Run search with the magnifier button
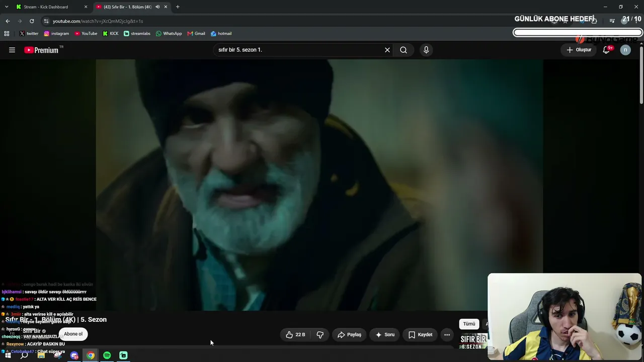Screen dimensions: 644x362 [x=404, y=50]
